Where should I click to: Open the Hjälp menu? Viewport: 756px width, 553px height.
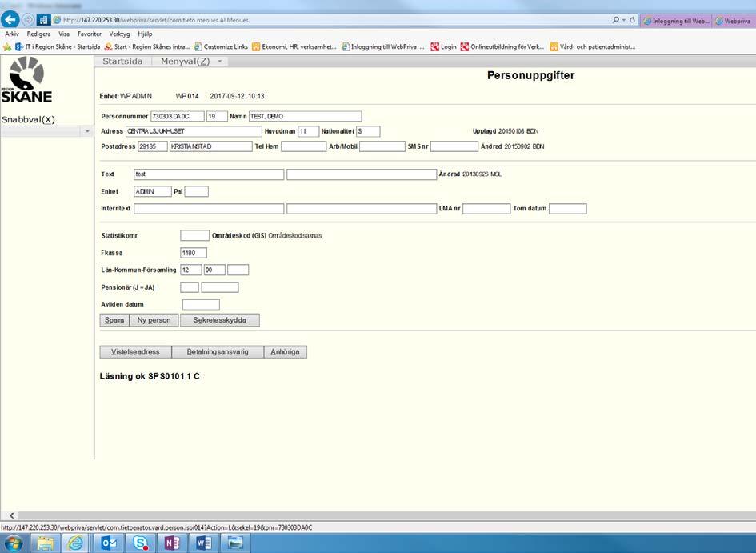click(x=145, y=34)
